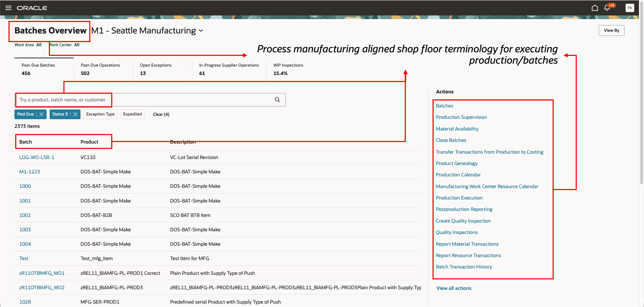The height and width of the screenshot is (307, 644).
Task: Open batch 1002
Action: tap(25, 215)
